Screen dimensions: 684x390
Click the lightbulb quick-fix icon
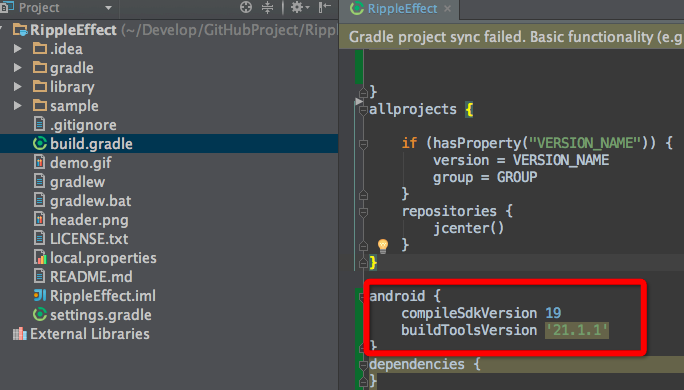click(383, 246)
